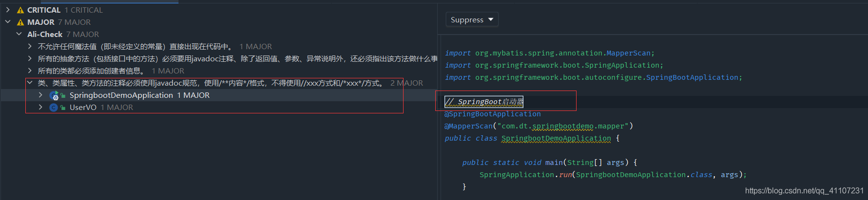Image resolution: width=868 pixels, height=200 pixels.
Task: Click the MAJOR warning triangle icon
Action: (x=20, y=22)
